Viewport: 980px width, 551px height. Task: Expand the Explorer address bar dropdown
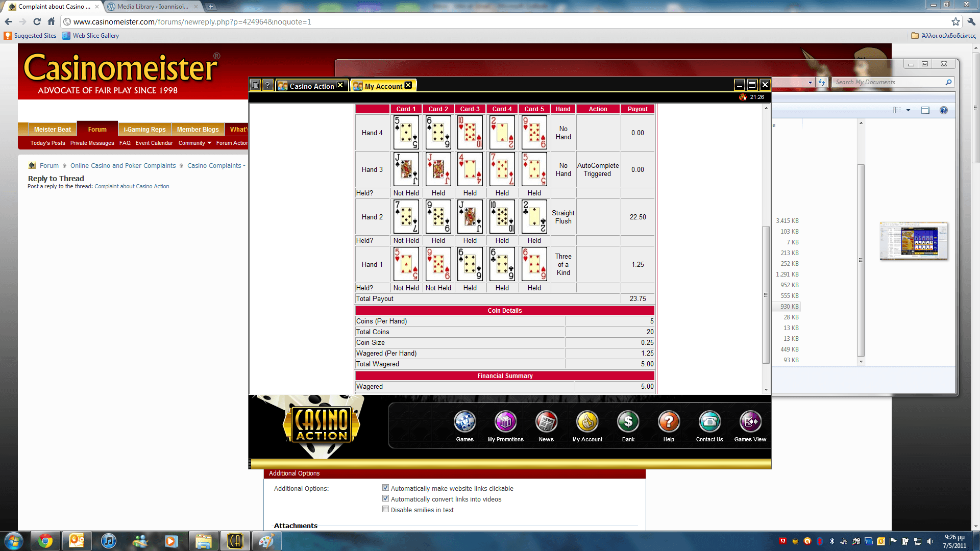pos(810,82)
